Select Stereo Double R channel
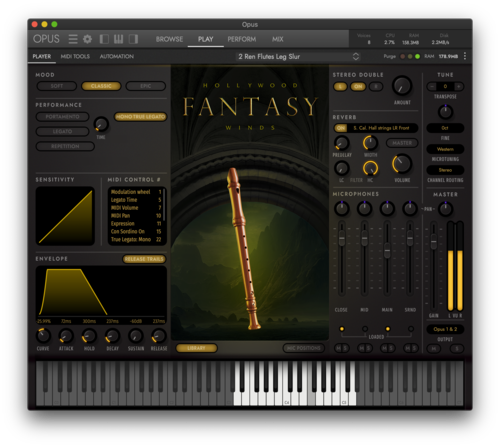This screenshot has height=447, width=500. click(x=376, y=87)
